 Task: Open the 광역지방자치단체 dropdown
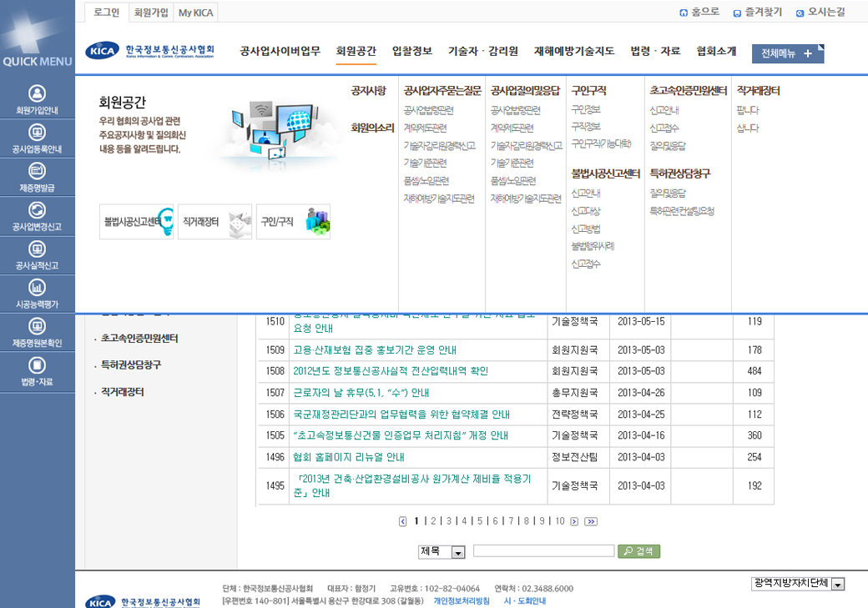[838, 585]
